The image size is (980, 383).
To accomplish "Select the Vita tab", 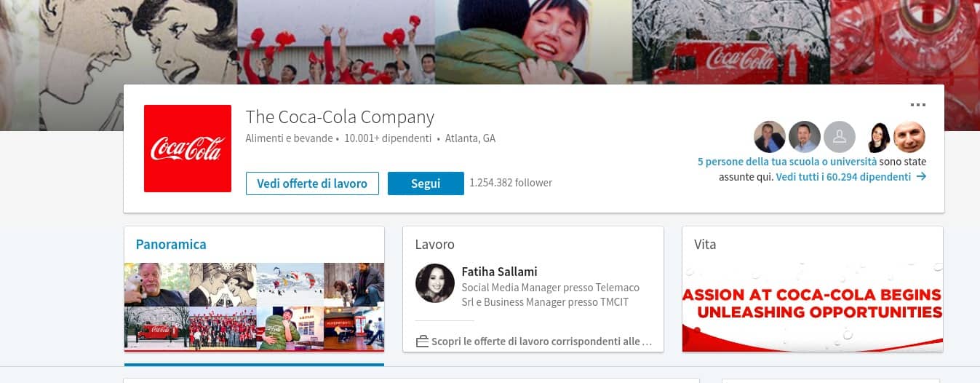I will [705, 245].
